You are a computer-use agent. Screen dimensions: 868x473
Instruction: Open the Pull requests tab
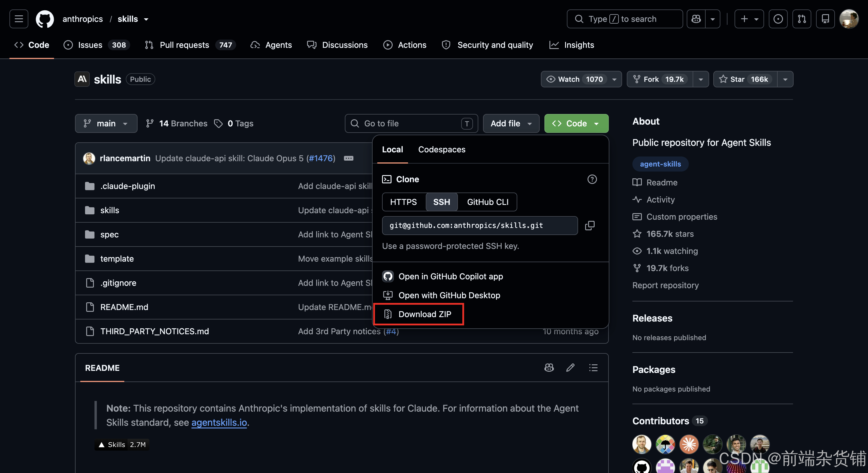pyautogui.click(x=190, y=45)
